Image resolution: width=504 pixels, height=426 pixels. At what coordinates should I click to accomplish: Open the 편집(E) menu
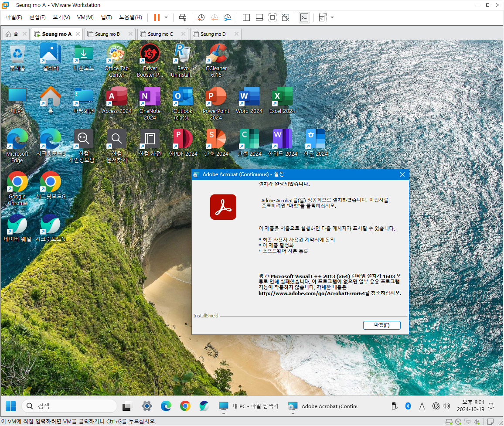(x=37, y=17)
